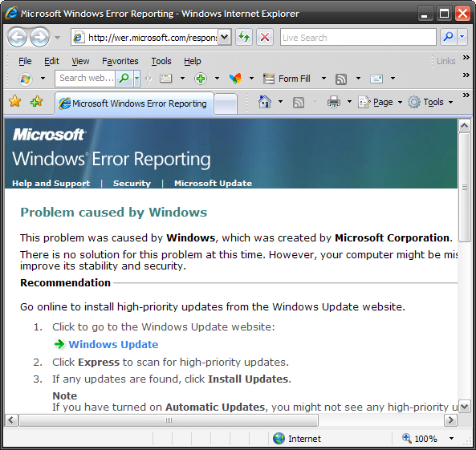
Task: Click the Live toolbar mail icon
Action: click(x=376, y=79)
